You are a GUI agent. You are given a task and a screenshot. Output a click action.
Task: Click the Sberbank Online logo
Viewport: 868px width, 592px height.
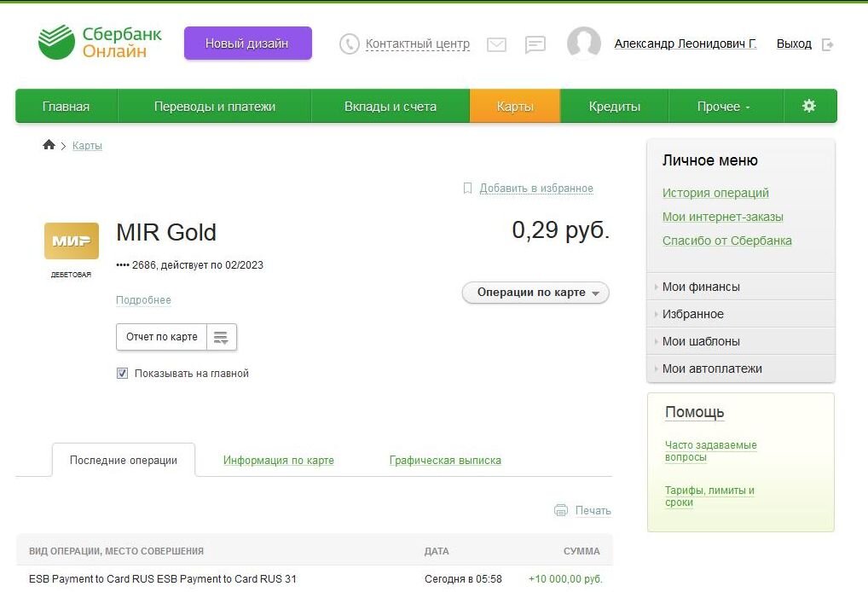tap(100, 42)
